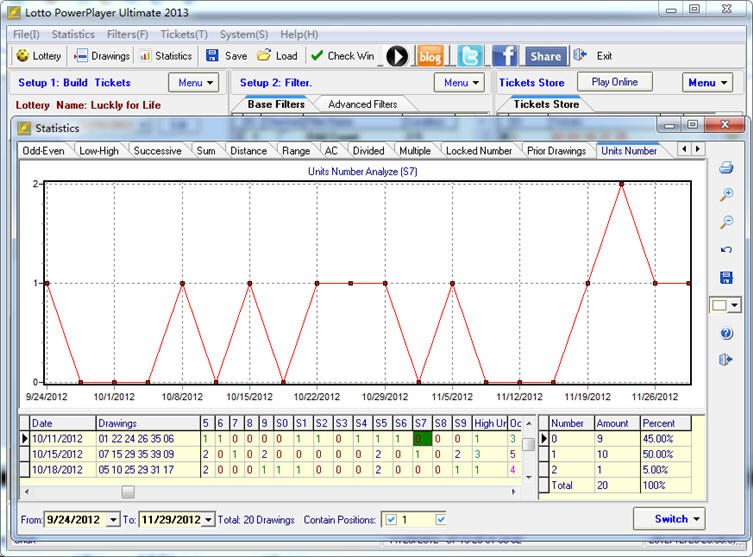753x557 pixels.
Task: Switch to the AC tab
Action: [x=331, y=151]
